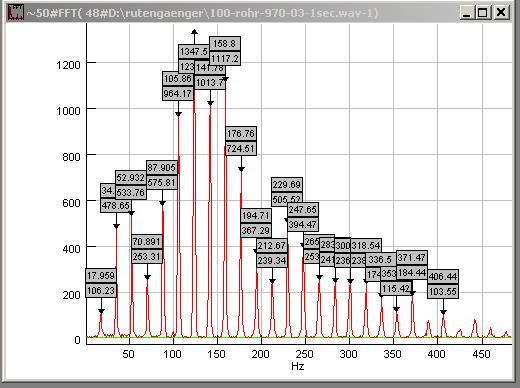Select the marker label 406.44
520x388 pixels.
click(443, 276)
